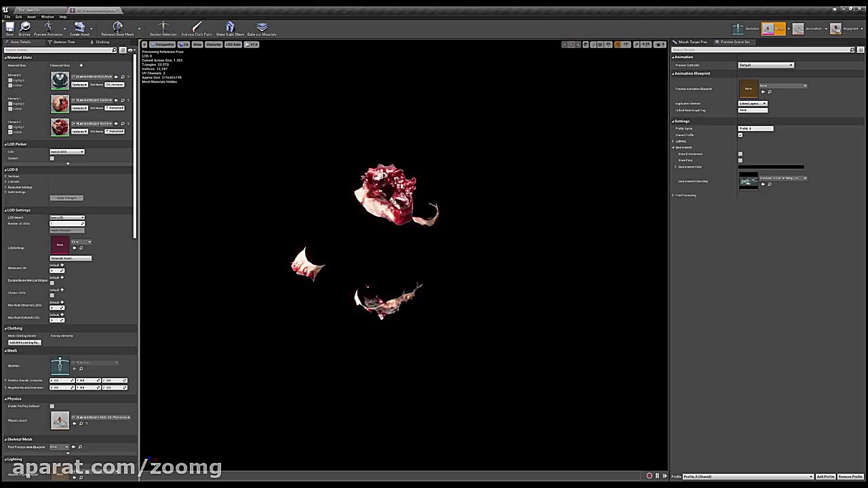The width and height of the screenshot is (868, 488).
Task: Expand the Lighting settings section
Action: (673, 141)
